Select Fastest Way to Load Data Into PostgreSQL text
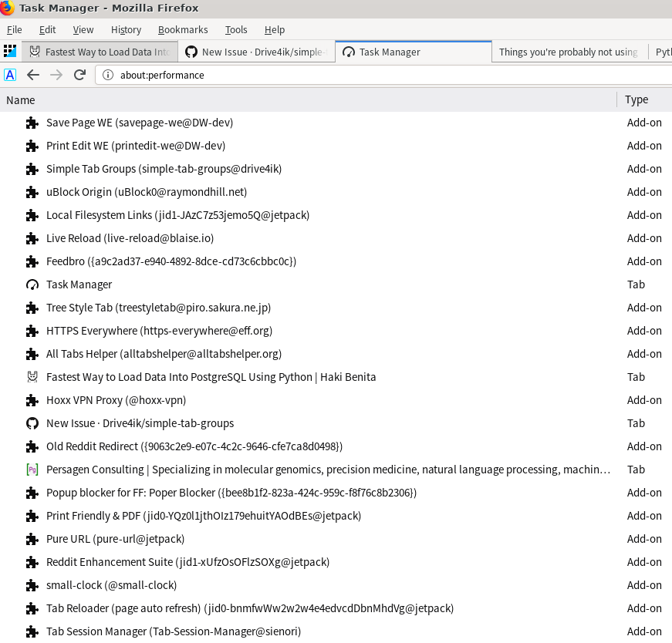 tap(211, 378)
